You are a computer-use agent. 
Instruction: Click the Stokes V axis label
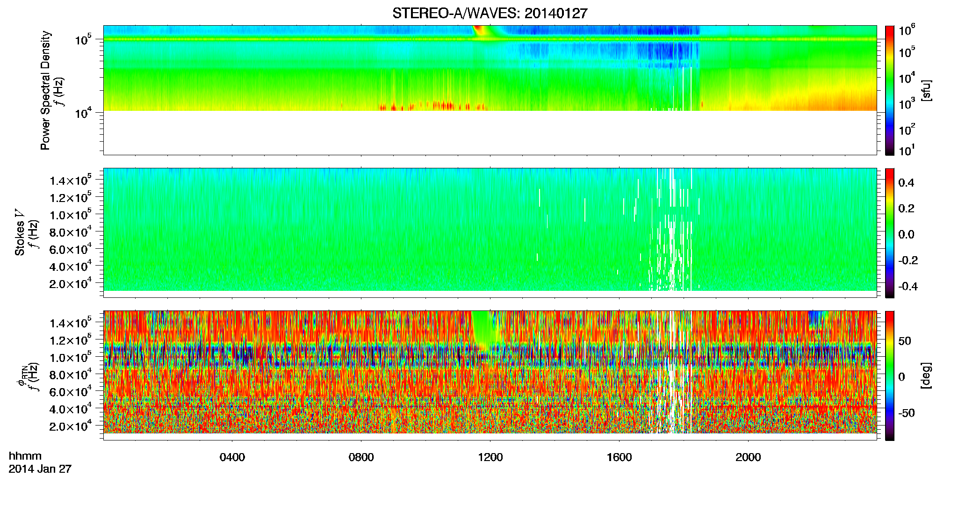(20, 232)
